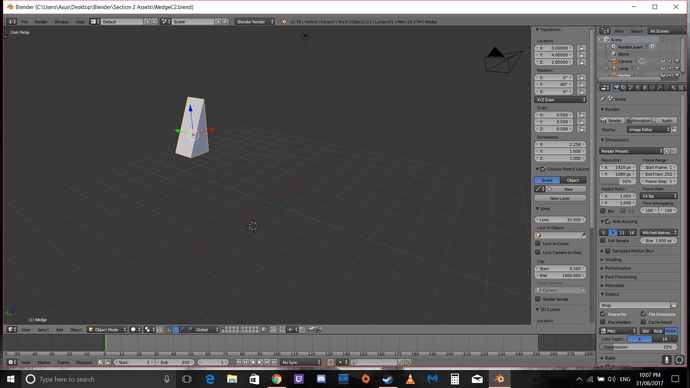Open the Blender Render engine dropdown
This screenshot has width=690, height=388.
255,22
